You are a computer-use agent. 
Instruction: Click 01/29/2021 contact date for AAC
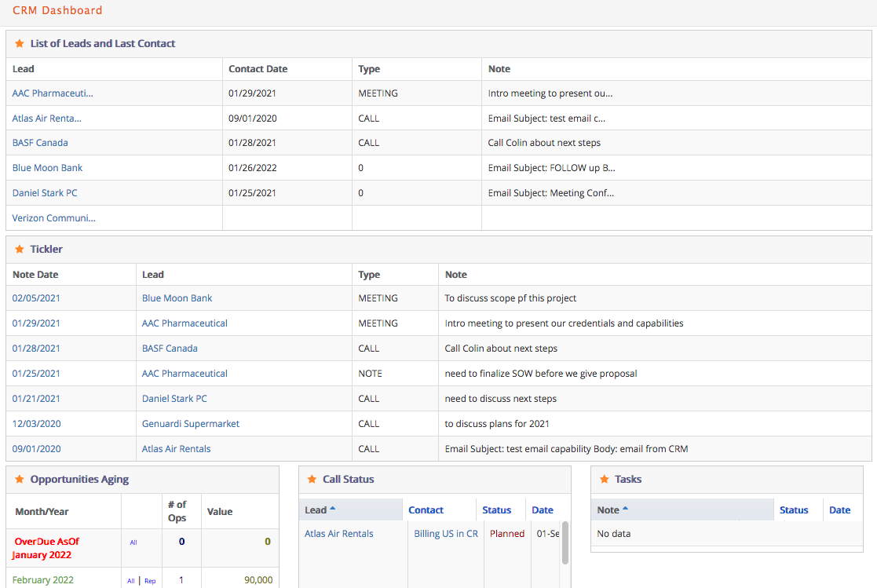(252, 93)
